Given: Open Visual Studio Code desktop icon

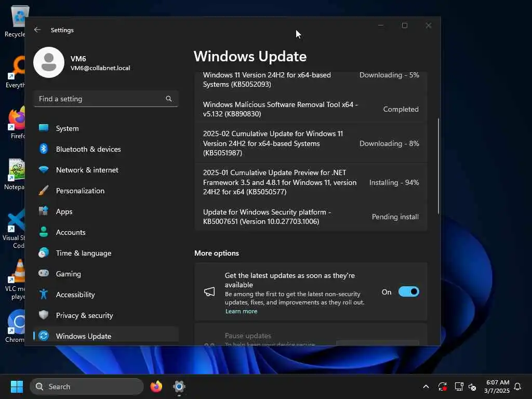Looking at the screenshot, I should point(14,229).
